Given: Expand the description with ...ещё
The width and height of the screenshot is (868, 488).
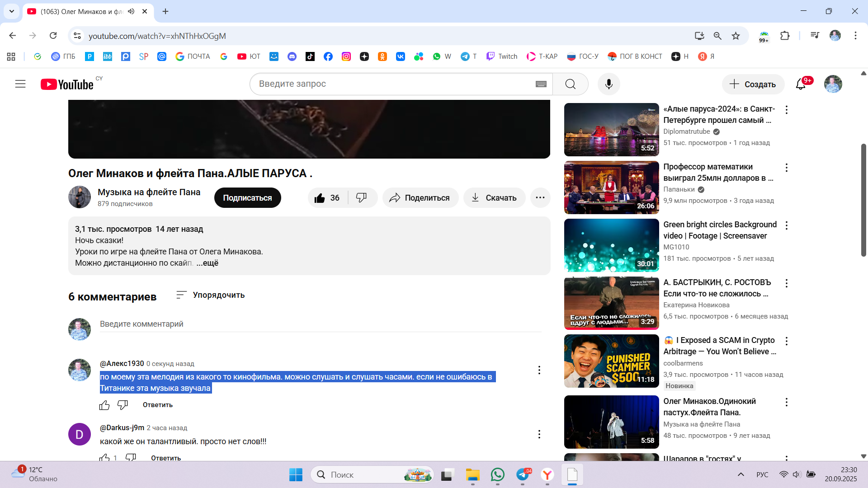Looking at the screenshot, I should [208, 263].
